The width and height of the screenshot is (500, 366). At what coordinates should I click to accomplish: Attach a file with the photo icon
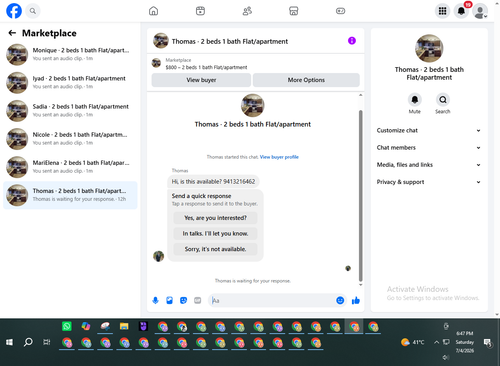point(169,300)
